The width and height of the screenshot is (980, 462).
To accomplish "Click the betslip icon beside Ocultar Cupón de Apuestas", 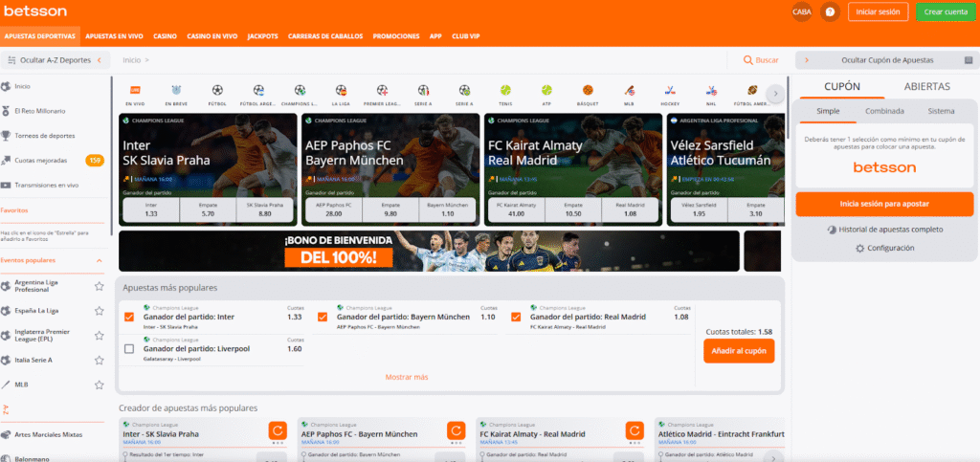I will [x=969, y=60].
